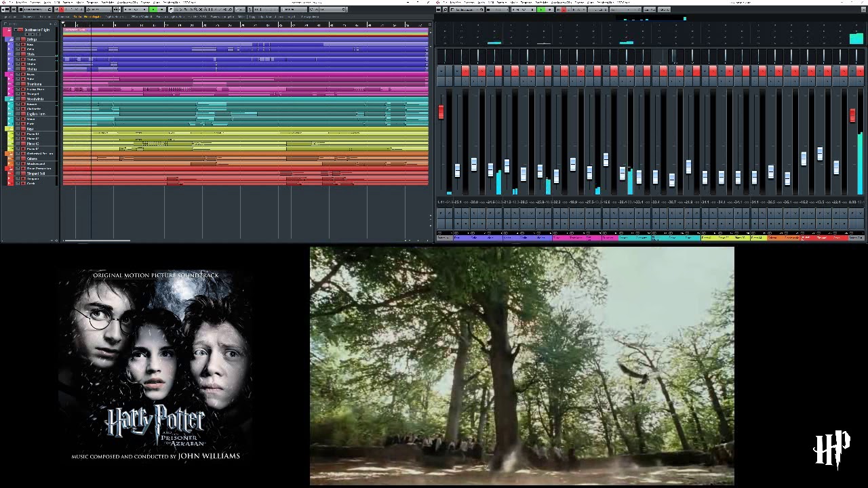Open the search magnifier icon in mixer toolbar
The image size is (868, 488).
click(x=445, y=9)
